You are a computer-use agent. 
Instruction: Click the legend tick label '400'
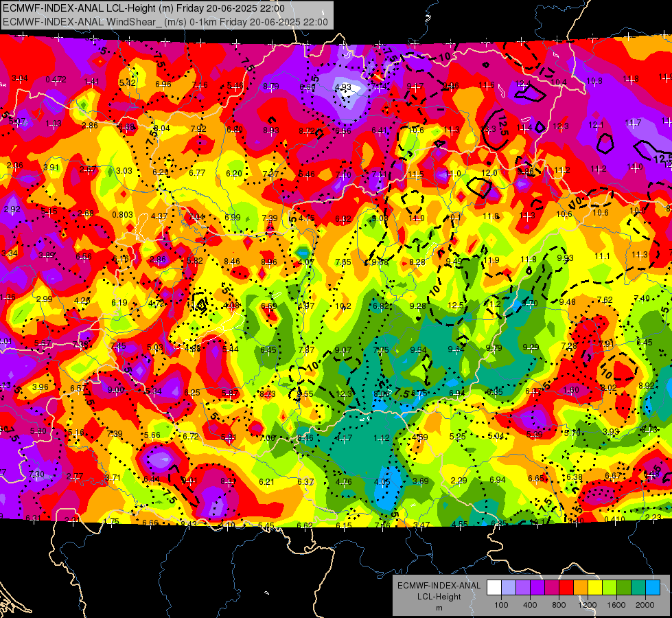pos(530,605)
